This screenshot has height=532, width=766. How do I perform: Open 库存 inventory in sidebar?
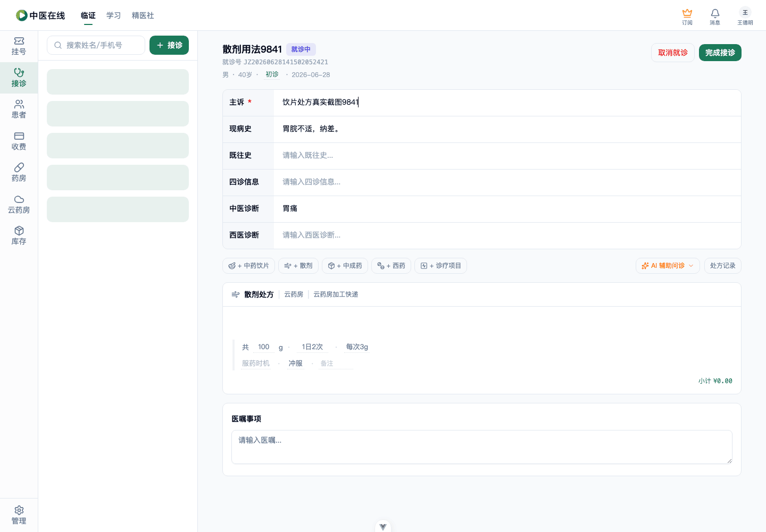19,236
